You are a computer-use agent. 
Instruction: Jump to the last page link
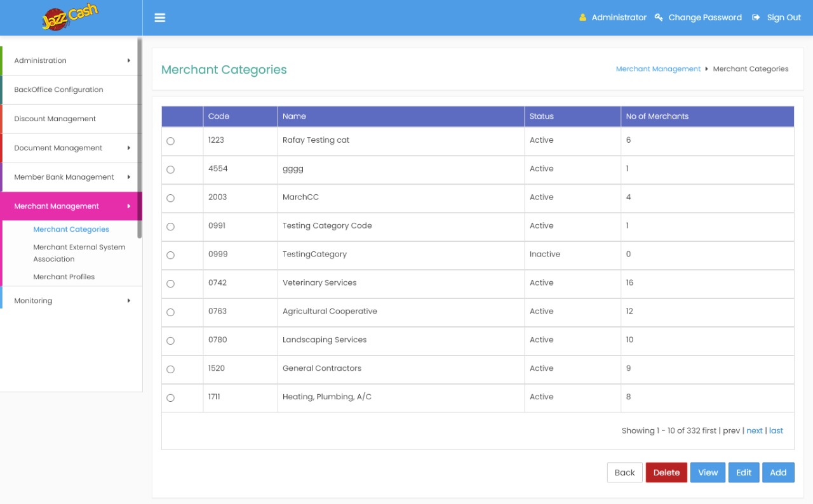[776, 430]
